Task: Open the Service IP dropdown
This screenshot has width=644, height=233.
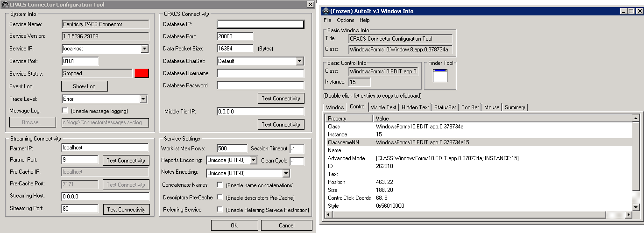Action: [x=144, y=49]
